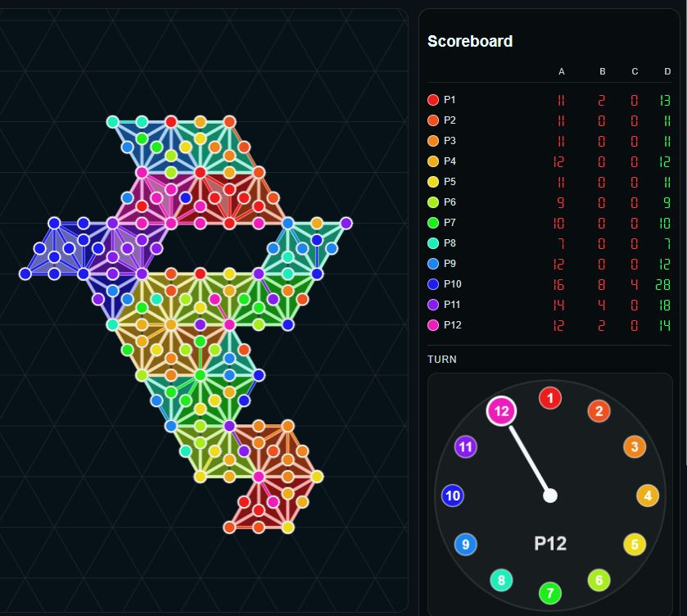
Task: Select the teal player 8 circle on the clock
Action: 501,579
